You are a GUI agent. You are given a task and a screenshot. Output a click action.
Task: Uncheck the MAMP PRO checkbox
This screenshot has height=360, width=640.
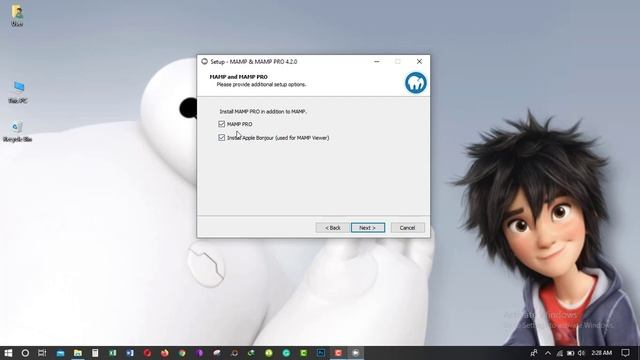point(221,124)
